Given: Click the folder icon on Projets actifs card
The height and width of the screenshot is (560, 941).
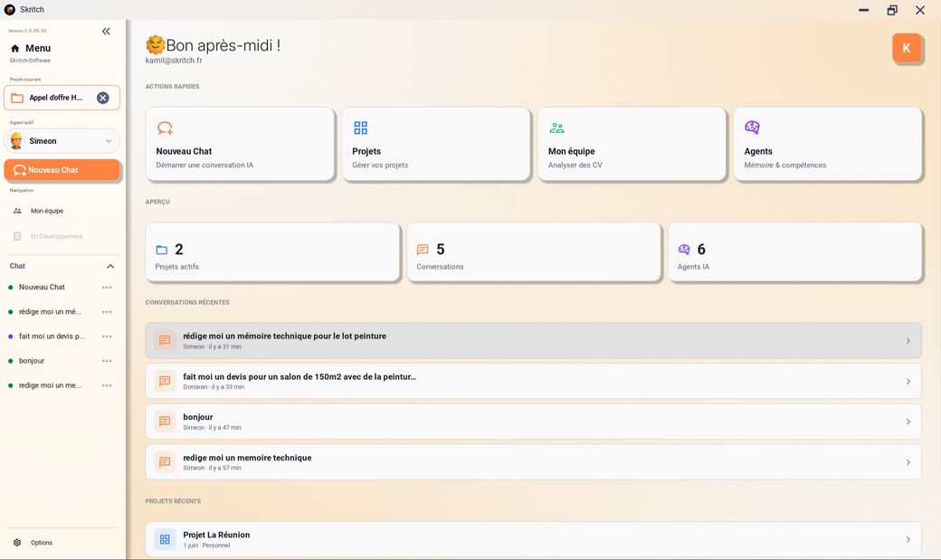Looking at the screenshot, I should 161,250.
